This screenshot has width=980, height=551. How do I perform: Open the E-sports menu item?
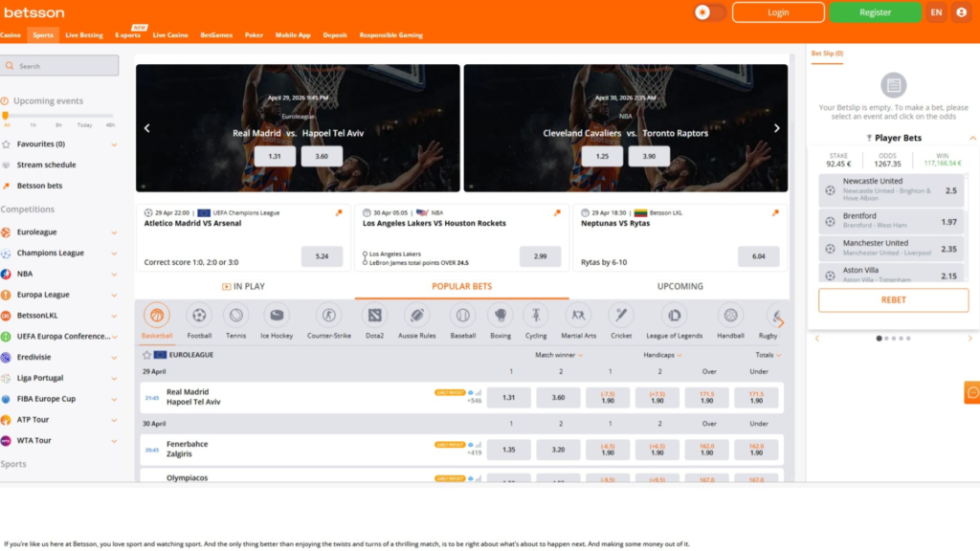tap(127, 35)
